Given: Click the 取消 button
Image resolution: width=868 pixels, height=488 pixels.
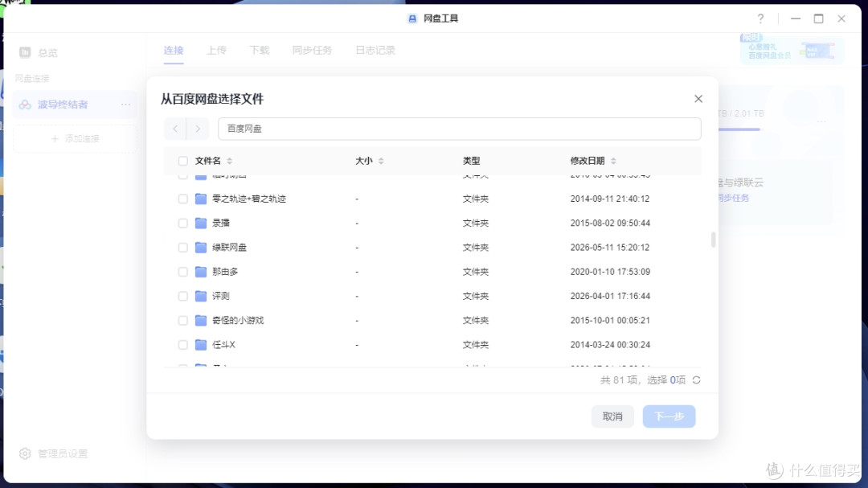Looking at the screenshot, I should (612, 416).
